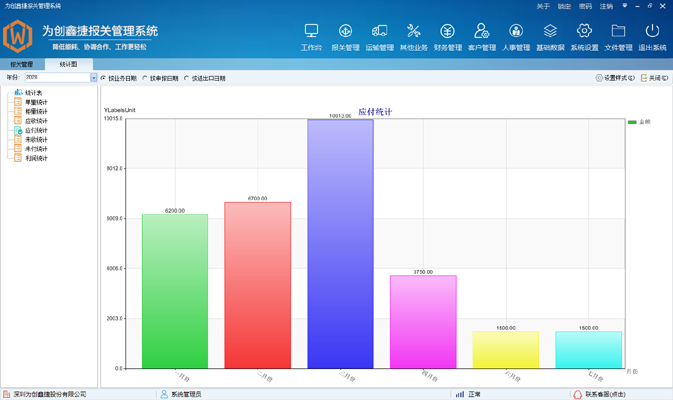Select 利润统计 in the tree
This screenshot has width=673, height=400.
click(x=36, y=158)
